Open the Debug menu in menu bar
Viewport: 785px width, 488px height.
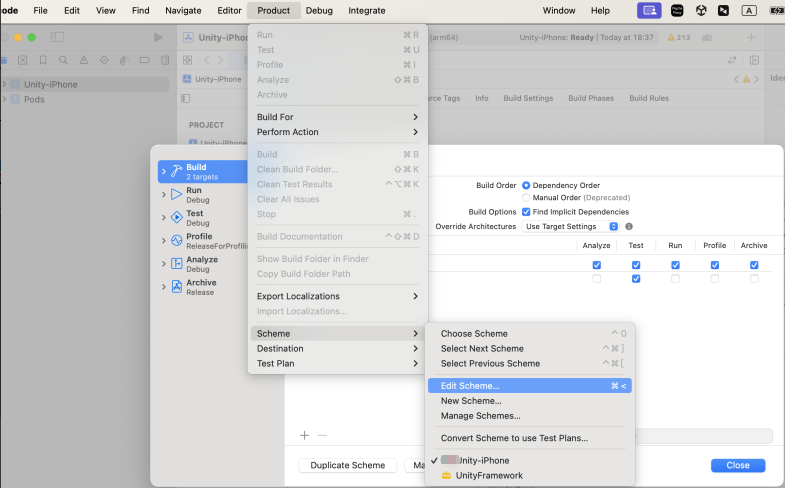click(319, 11)
